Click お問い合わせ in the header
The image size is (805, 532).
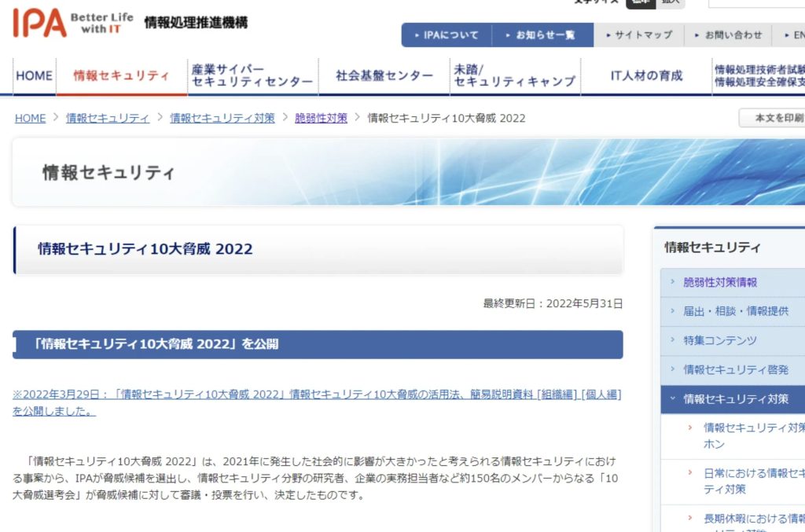click(x=728, y=35)
